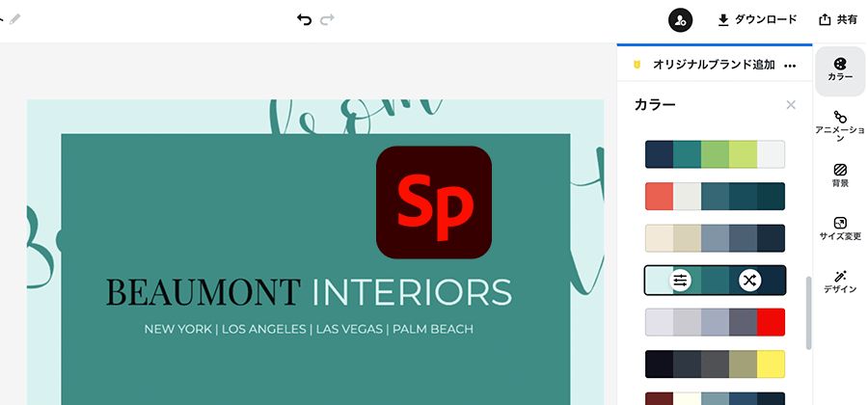Shuffle the selected palette colors
This screenshot has width=868, height=405.
[x=749, y=281]
